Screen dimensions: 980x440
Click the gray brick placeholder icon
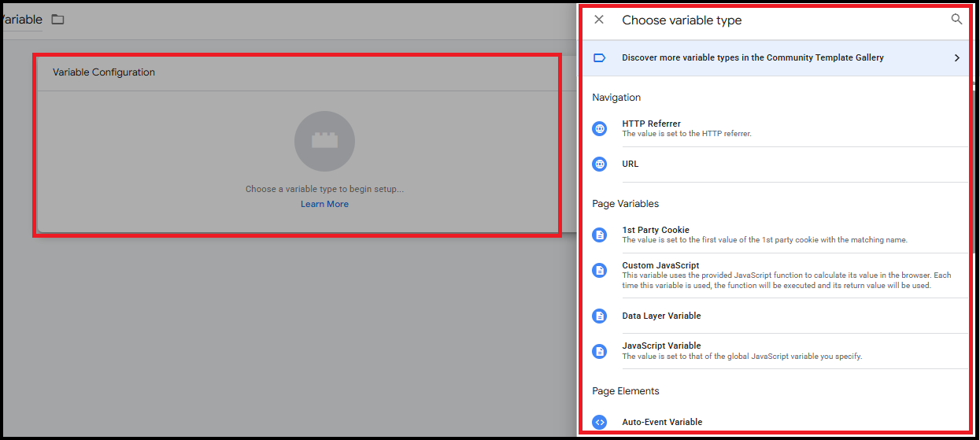(x=324, y=142)
